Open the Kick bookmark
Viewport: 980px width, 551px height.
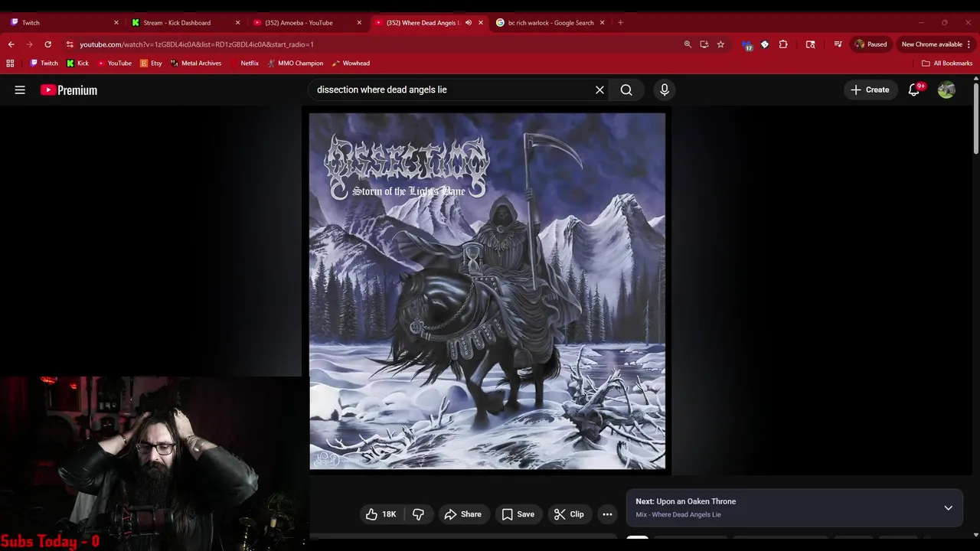[x=77, y=64]
